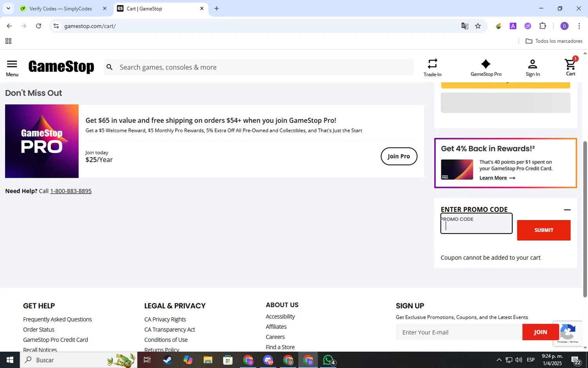Open the Chrome profile avatar
The width and height of the screenshot is (588, 368).
[x=564, y=26]
